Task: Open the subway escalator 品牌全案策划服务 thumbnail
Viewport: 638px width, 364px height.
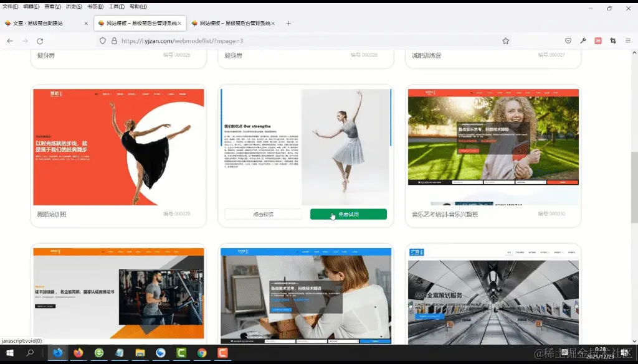Action: pos(493,296)
